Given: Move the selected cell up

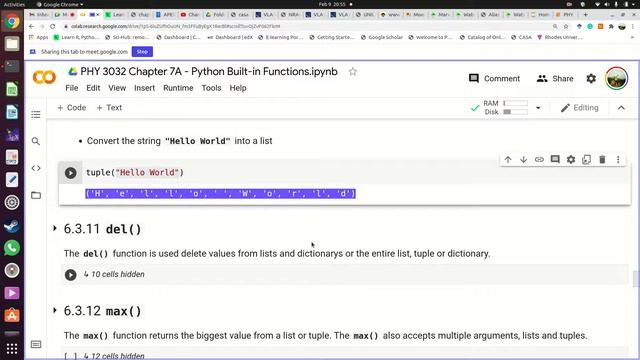Looking at the screenshot, I should [x=508, y=160].
